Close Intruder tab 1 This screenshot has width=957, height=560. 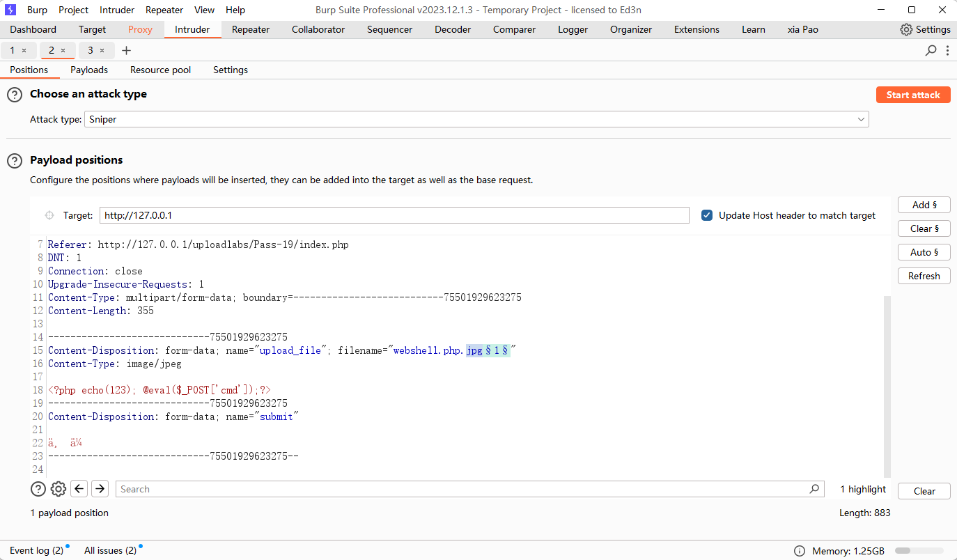24,50
